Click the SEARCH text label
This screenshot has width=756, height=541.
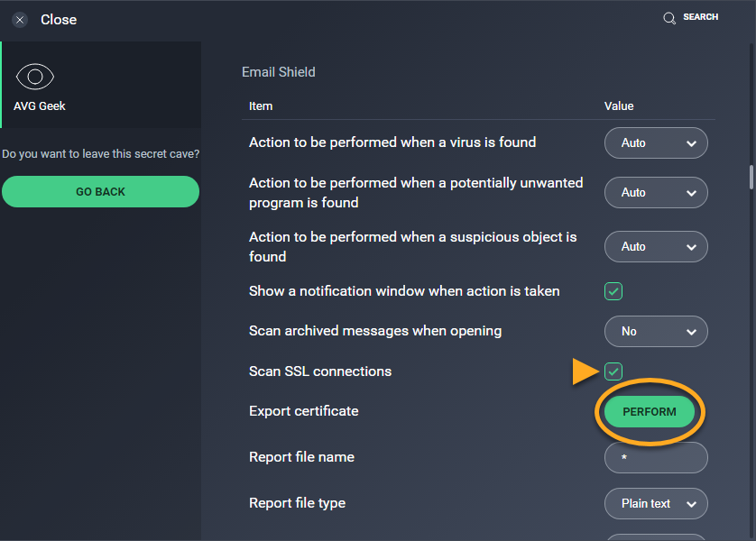(x=700, y=17)
